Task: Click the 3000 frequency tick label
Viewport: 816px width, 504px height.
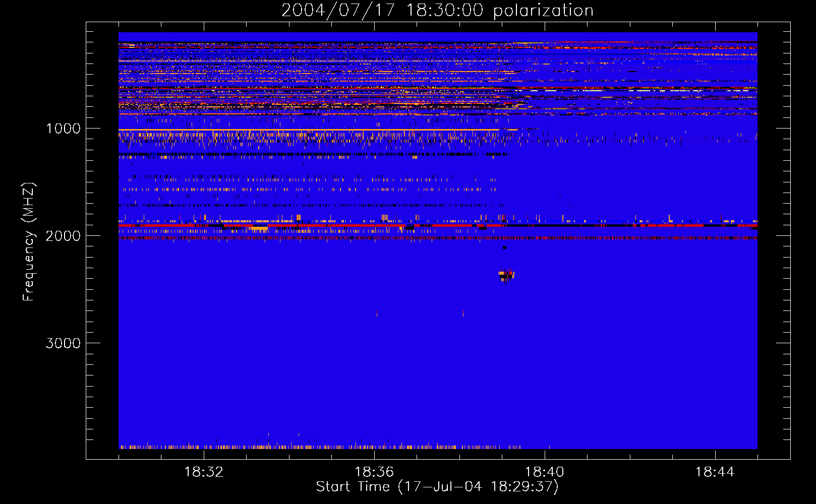Action: [x=63, y=343]
